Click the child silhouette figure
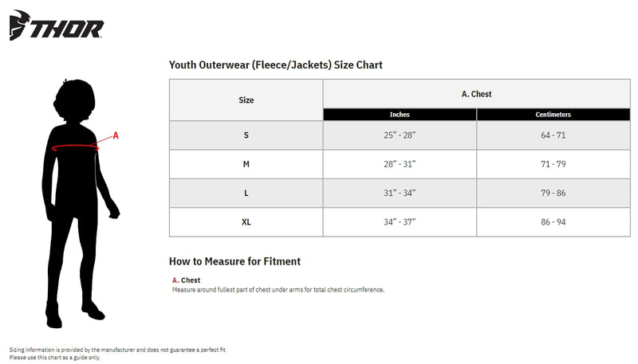Viewport: 638px width, 364px height. 77,199
